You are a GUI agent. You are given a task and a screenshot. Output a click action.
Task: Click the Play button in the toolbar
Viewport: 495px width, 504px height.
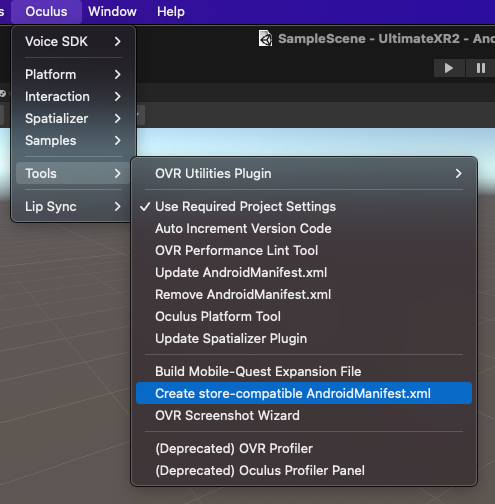point(449,68)
